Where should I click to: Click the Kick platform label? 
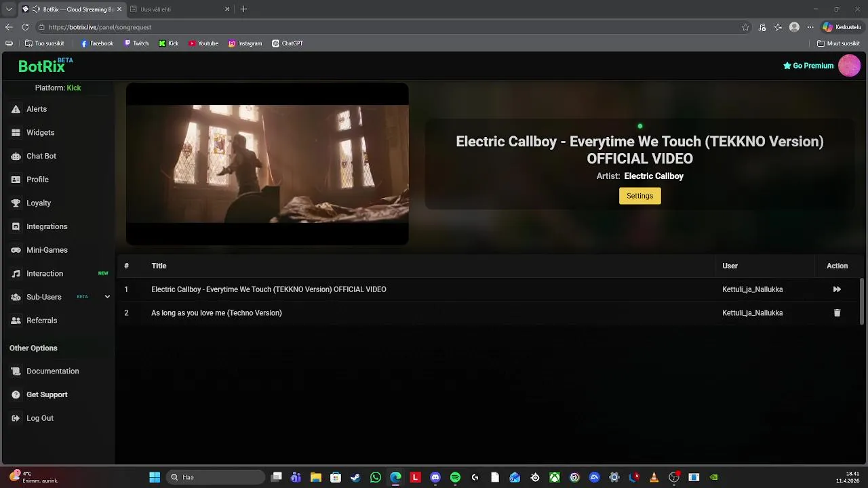[x=73, y=88]
